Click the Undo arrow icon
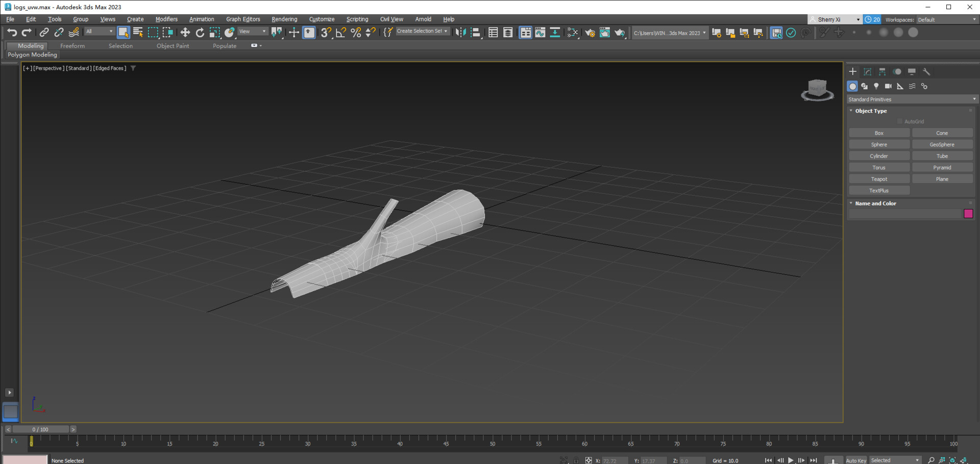Image resolution: width=980 pixels, height=464 pixels. (x=12, y=33)
